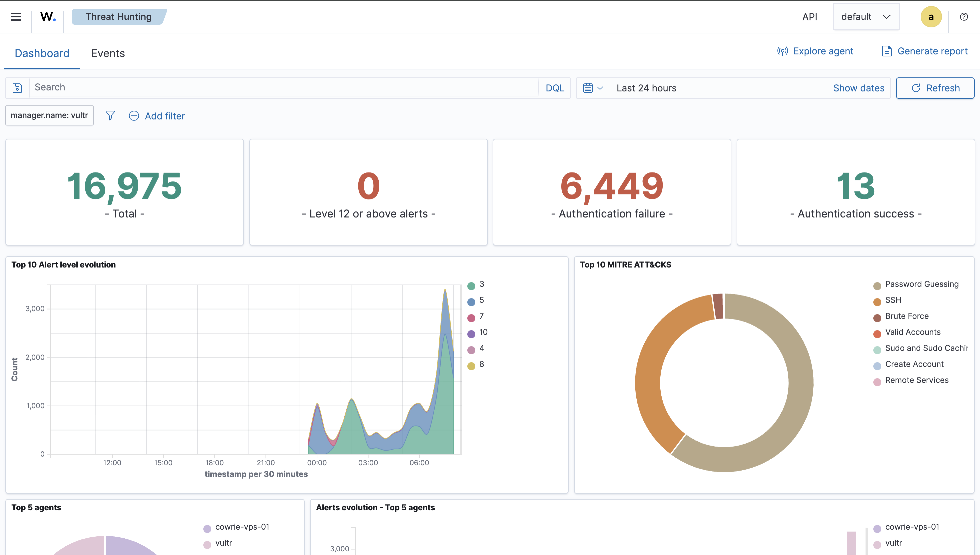This screenshot has width=980, height=555.
Task: Click the Generate report document icon
Action: (x=887, y=51)
